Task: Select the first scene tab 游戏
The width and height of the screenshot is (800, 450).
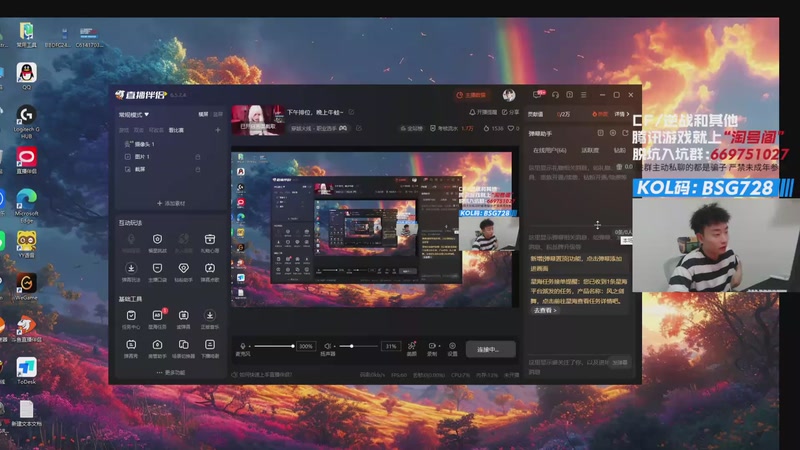Action: click(123, 131)
